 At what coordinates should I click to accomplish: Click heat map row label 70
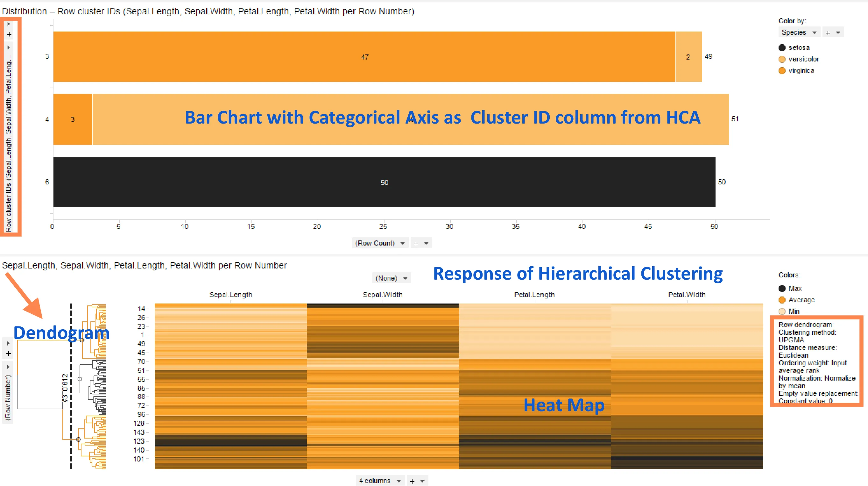click(x=141, y=362)
